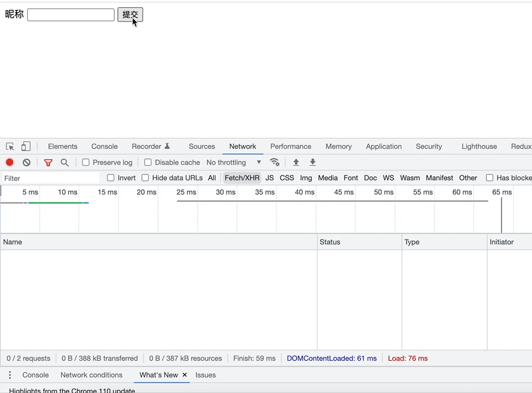Filter requests by Other
The image size is (532, 393).
(468, 178)
